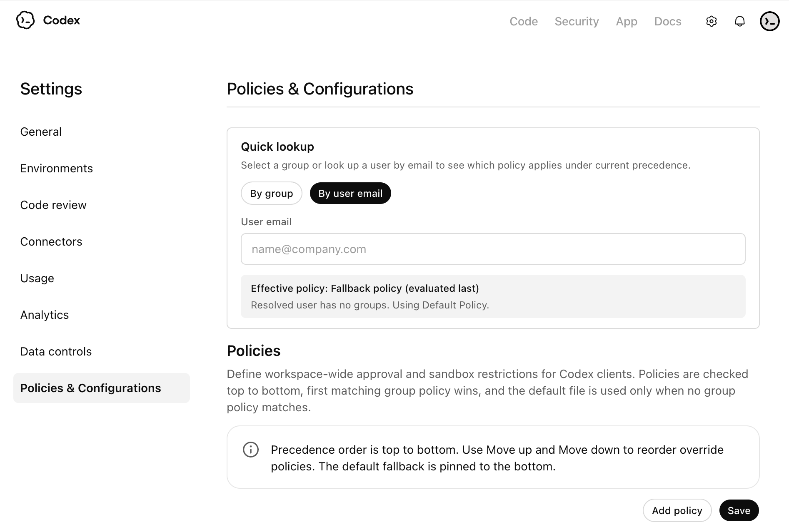Viewport: 789px width, 532px height.
Task: Open the notifications bell icon
Action: (x=740, y=21)
